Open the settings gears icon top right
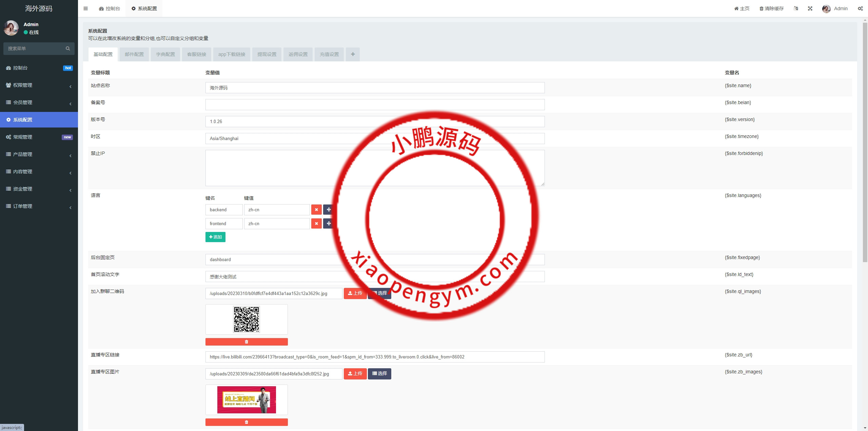The image size is (868, 431). click(x=860, y=8)
